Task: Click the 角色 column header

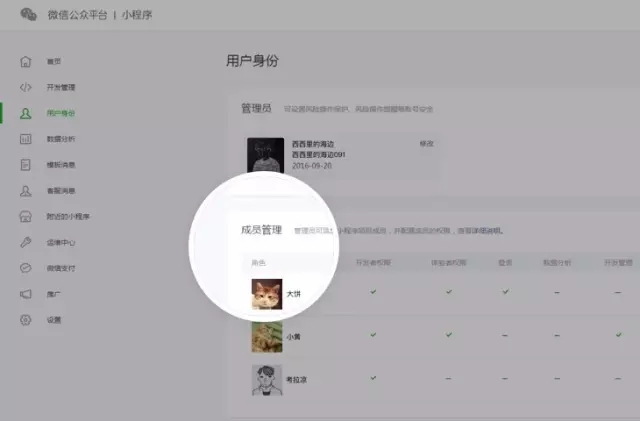Action: (x=258, y=263)
